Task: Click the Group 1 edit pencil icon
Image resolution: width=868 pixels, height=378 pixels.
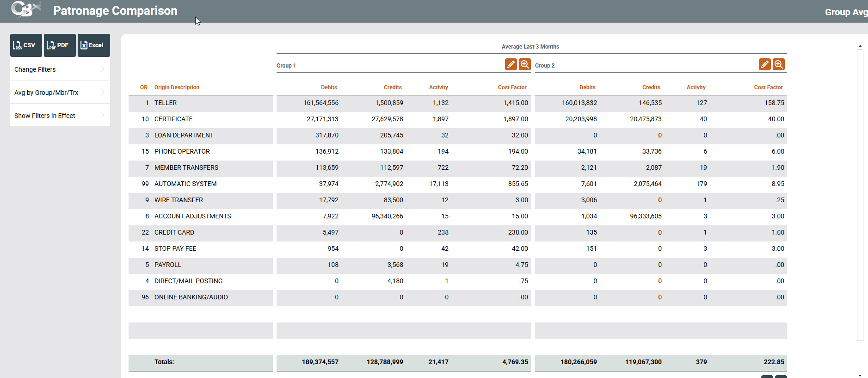Action: coord(511,64)
